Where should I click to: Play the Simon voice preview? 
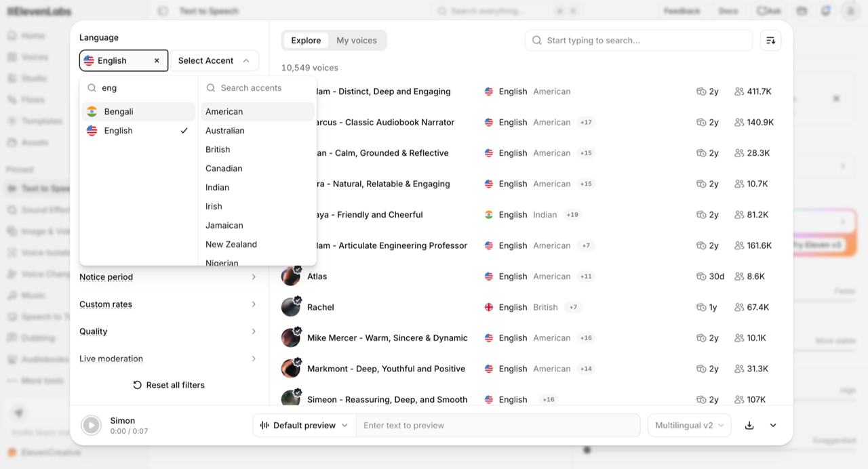91,426
